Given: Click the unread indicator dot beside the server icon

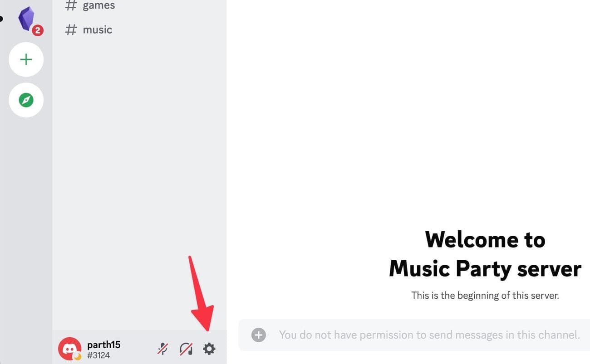Looking at the screenshot, I should click(x=1, y=19).
